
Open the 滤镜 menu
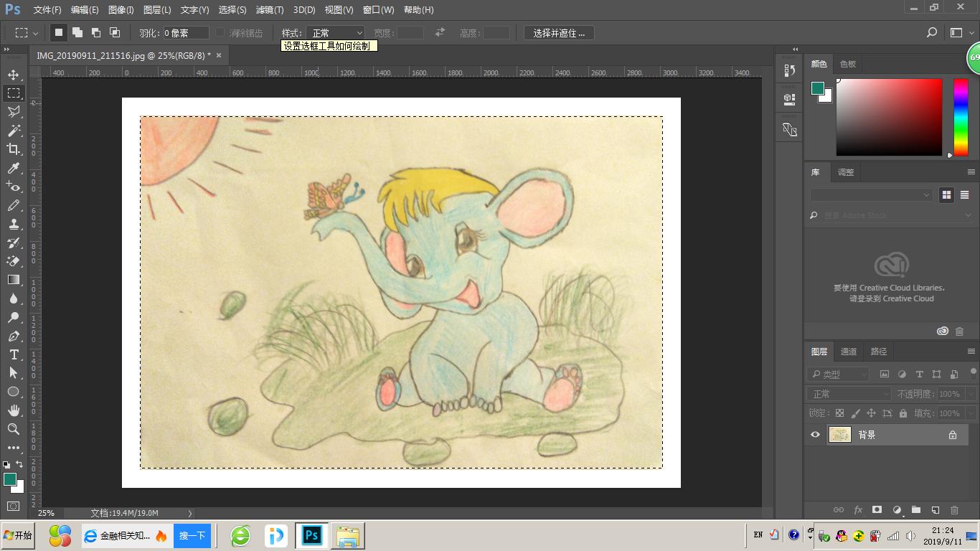pyautogui.click(x=269, y=9)
